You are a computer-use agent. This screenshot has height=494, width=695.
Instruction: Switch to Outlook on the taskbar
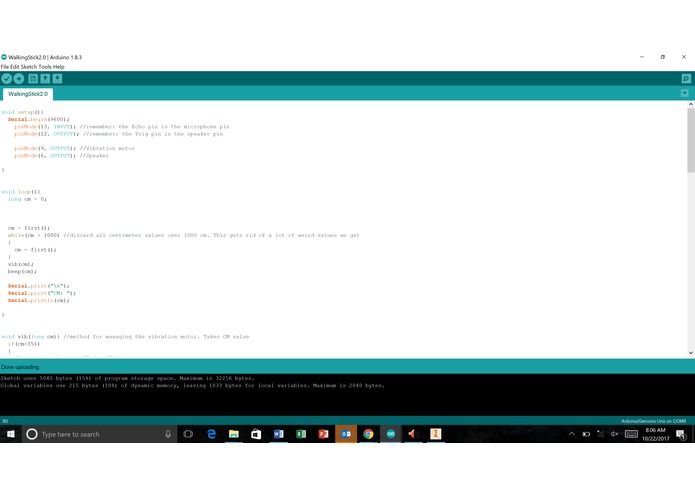coord(346,434)
